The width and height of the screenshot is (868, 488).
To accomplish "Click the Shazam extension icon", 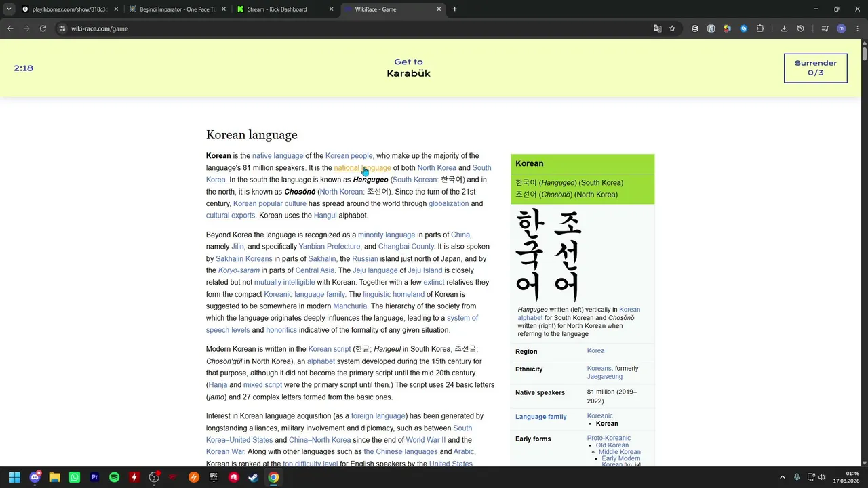I will [744, 28].
